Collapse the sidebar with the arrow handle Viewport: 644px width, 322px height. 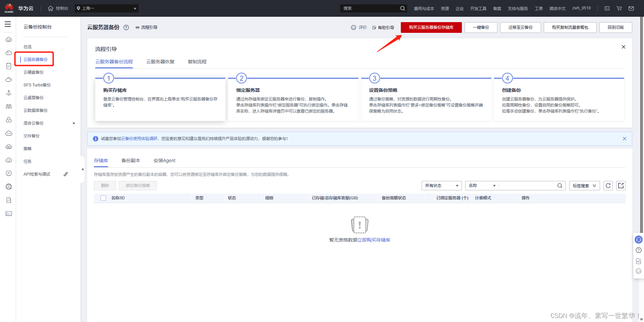[83, 170]
